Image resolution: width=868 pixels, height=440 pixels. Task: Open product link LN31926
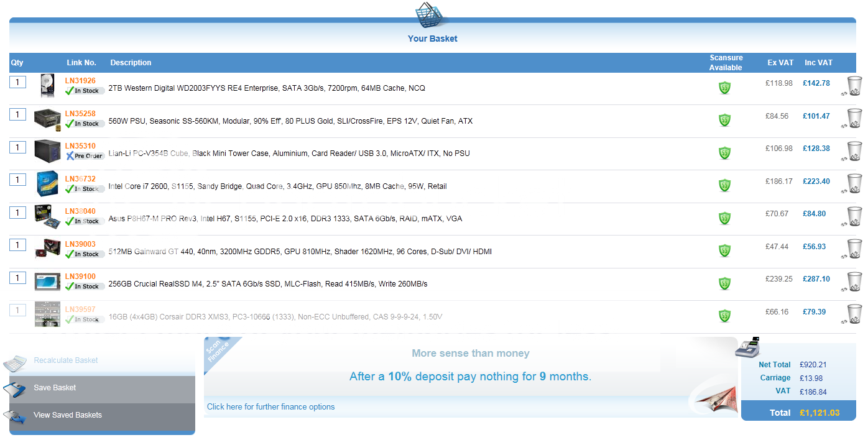(x=80, y=81)
